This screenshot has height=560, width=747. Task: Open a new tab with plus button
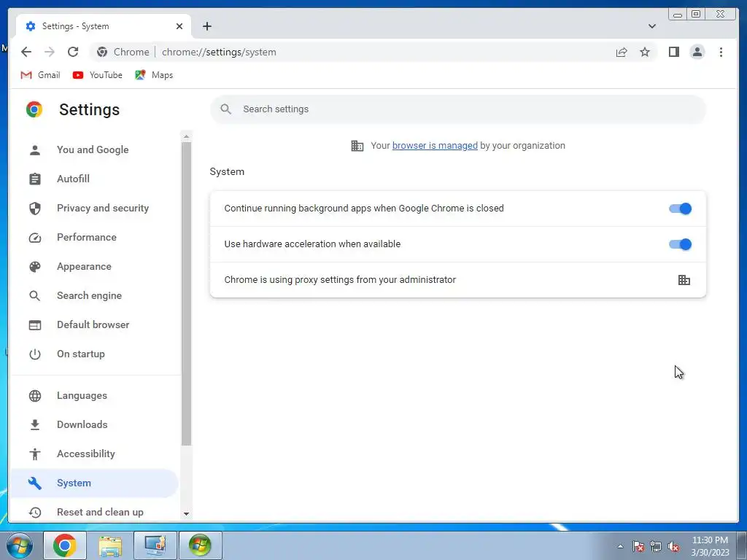point(206,26)
